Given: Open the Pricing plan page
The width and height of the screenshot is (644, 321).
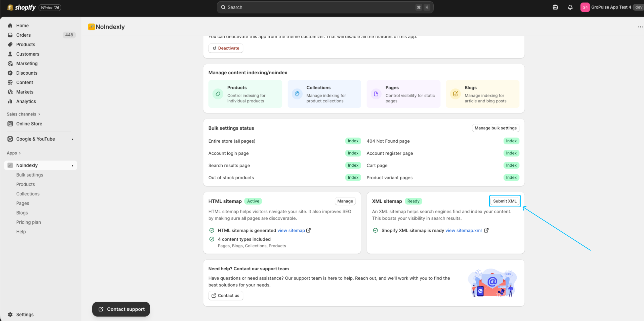Looking at the screenshot, I should 28,222.
